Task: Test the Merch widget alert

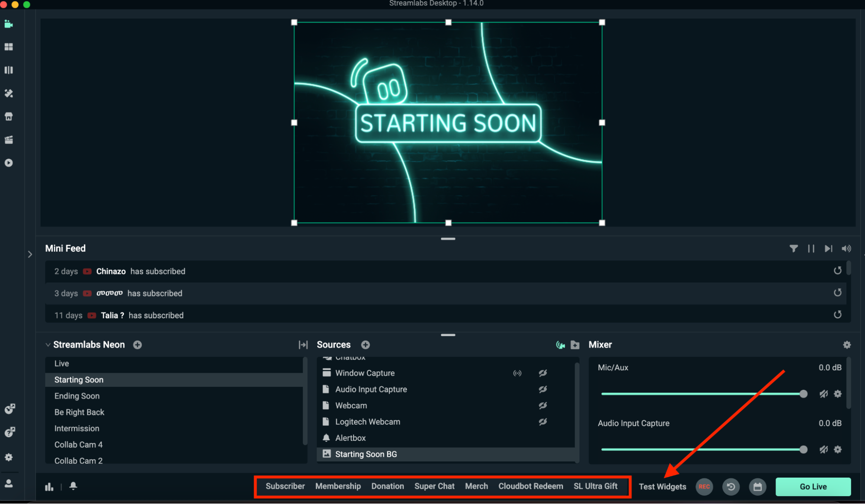Action: (x=476, y=486)
